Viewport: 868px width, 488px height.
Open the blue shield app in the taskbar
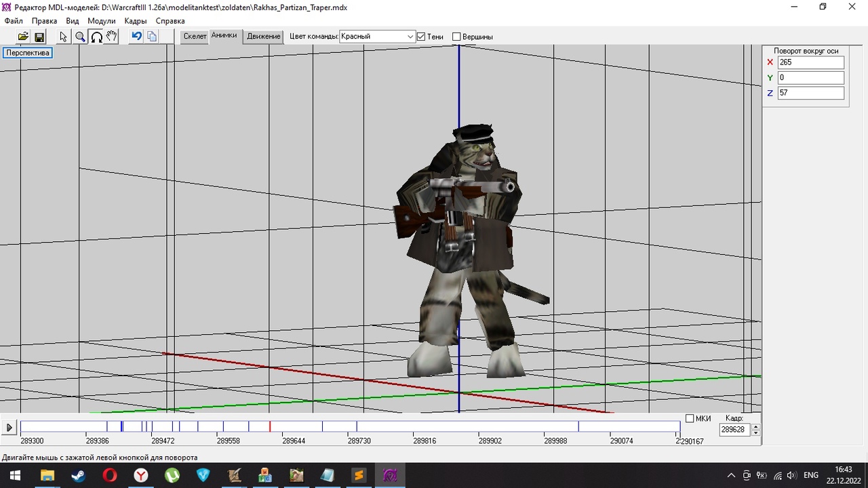203,475
